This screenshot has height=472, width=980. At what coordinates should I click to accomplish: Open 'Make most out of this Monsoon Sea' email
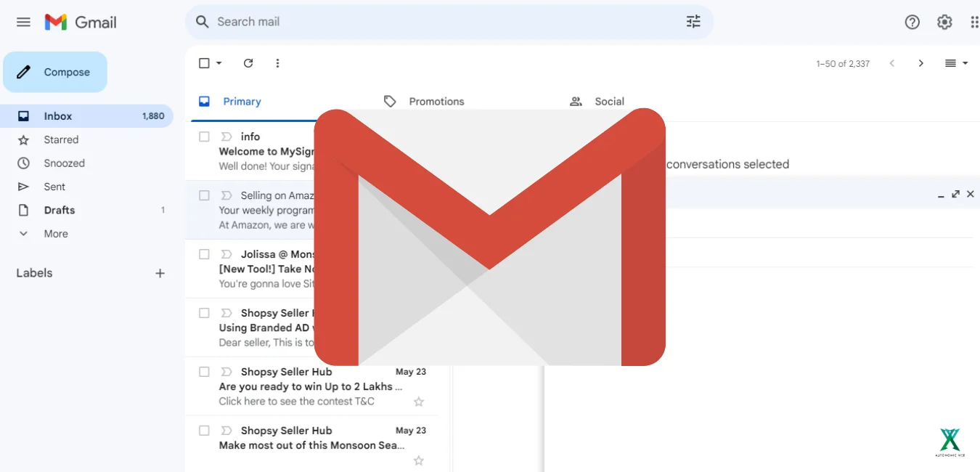(312, 445)
